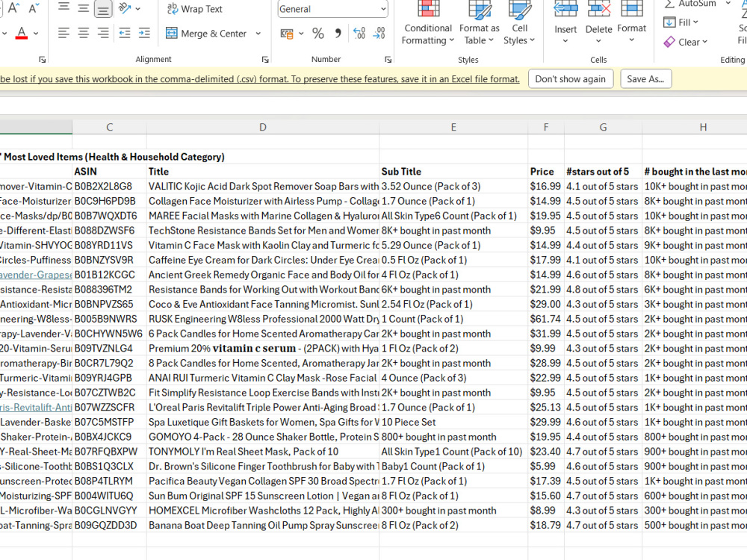Increase decimal places
747x560 pixels.
click(x=359, y=34)
